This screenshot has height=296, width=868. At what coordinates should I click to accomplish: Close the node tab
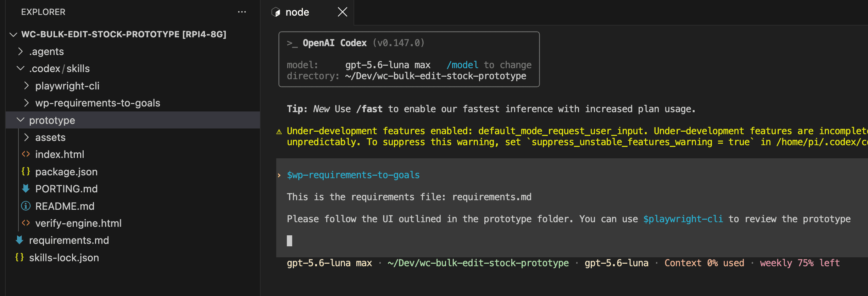pyautogui.click(x=342, y=12)
